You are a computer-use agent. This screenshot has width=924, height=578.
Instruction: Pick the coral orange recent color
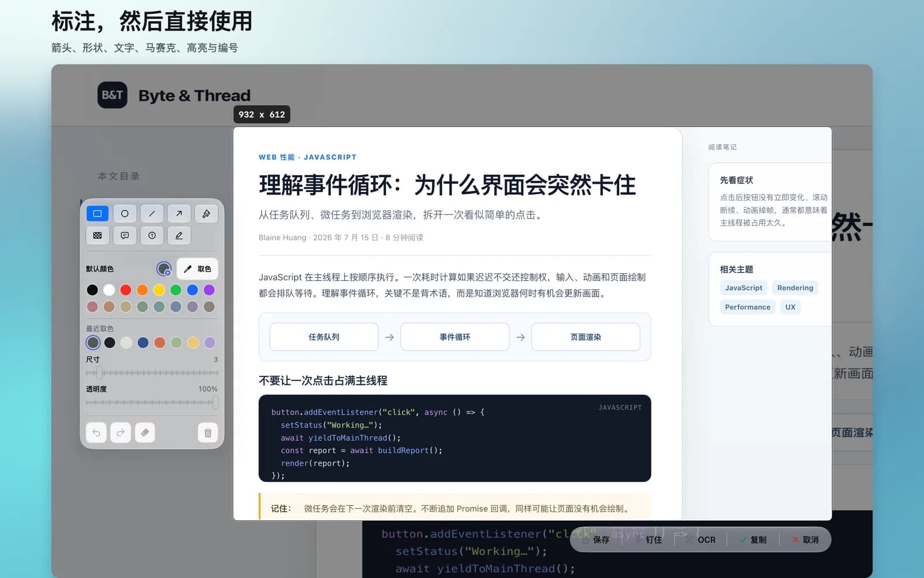click(x=160, y=343)
